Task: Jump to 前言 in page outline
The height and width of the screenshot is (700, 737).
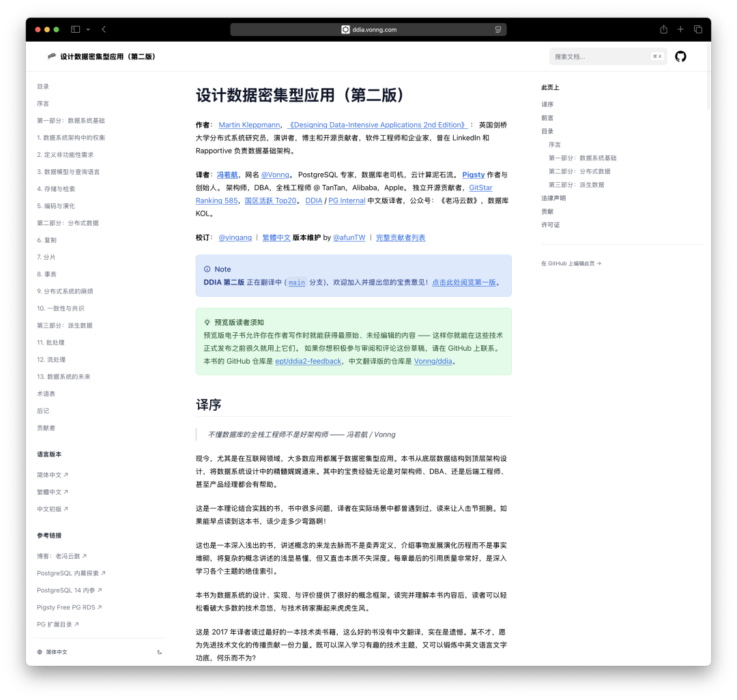Action: tap(547, 118)
